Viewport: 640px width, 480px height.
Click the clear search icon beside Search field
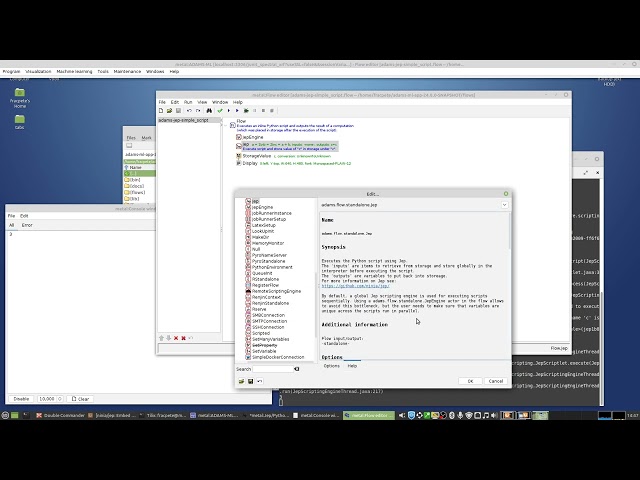297,369
